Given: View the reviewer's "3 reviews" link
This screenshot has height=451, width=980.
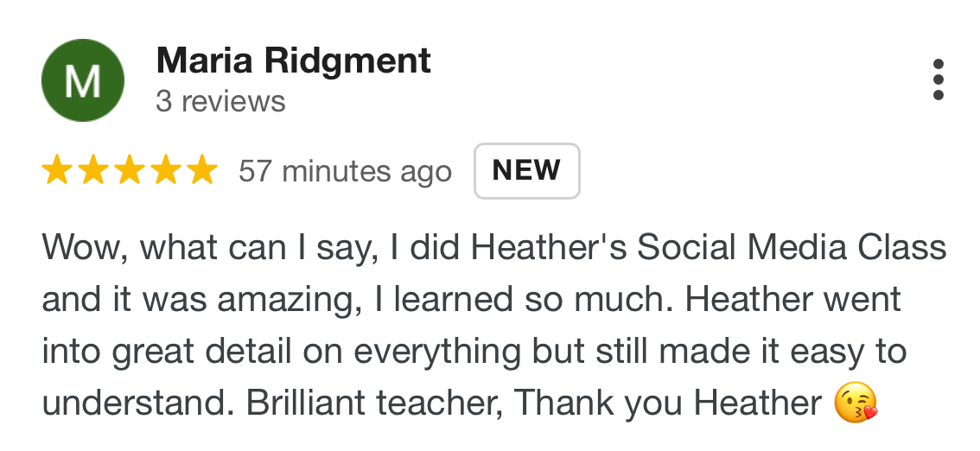Looking at the screenshot, I should 220,102.
